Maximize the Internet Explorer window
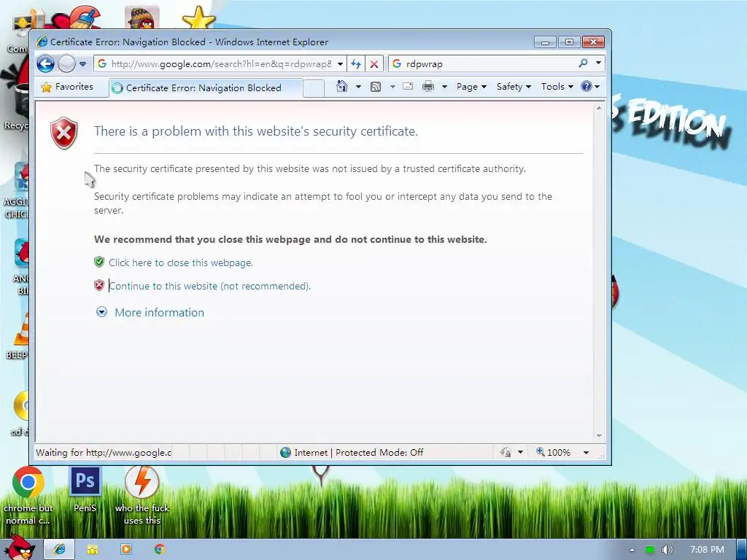This screenshot has width=747, height=560. pos(569,42)
